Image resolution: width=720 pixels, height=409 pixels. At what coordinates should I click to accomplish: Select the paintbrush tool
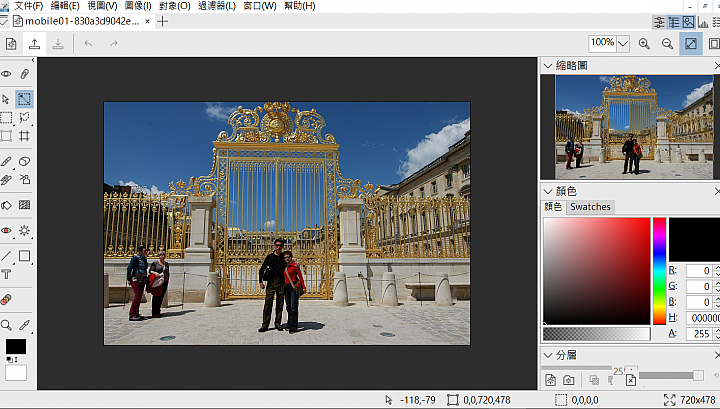pos(6,161)
